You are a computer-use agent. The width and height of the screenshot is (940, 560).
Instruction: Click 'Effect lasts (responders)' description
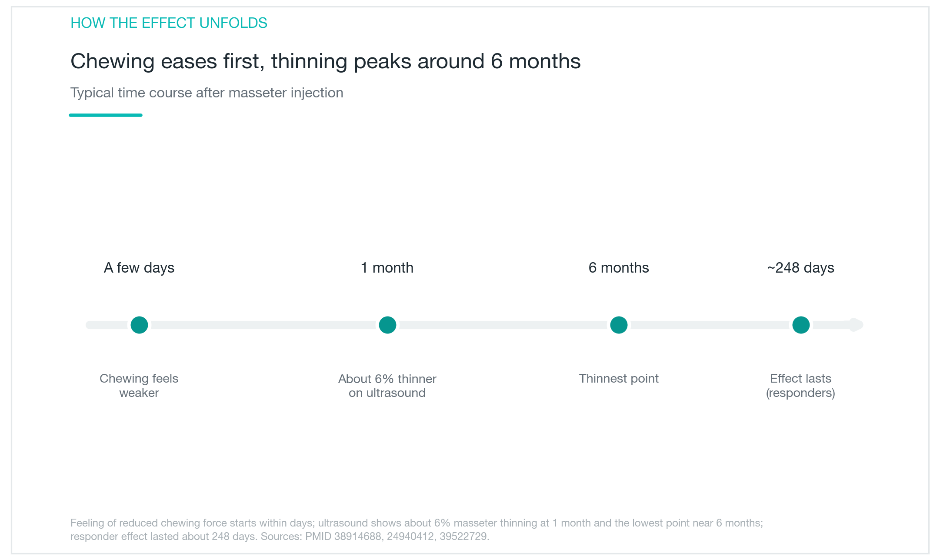click(801, 386)
